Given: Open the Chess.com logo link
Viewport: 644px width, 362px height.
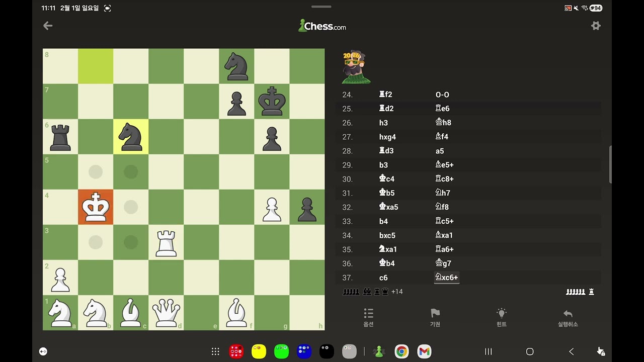Looking at the screenshot, I should tap(322, 26).
